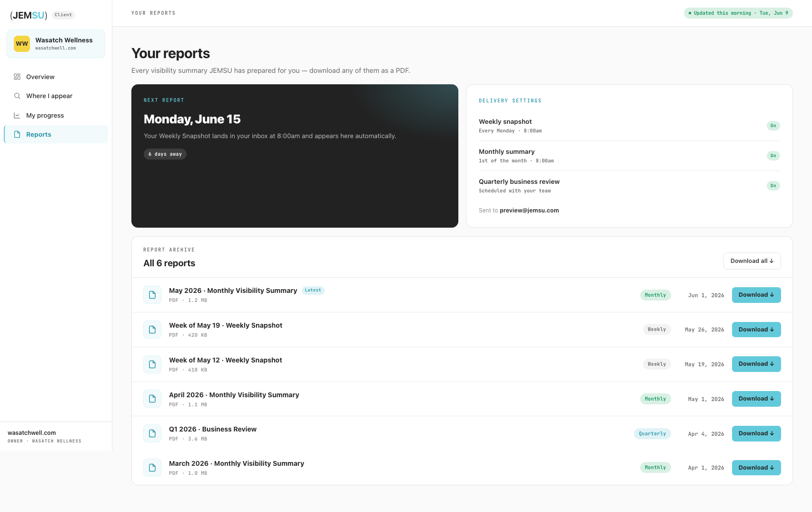Click file icon for Q1 2026 Business Review
The image size is (812, 512).
coord(152,433)
